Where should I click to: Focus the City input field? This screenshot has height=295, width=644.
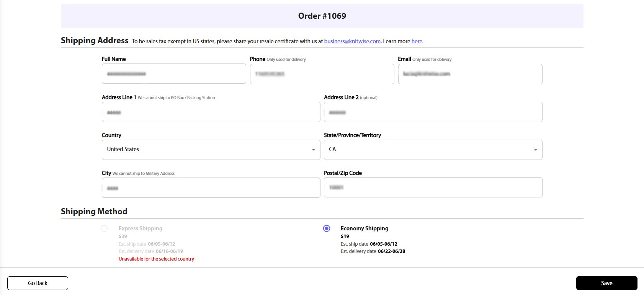[x=211, y=187]
